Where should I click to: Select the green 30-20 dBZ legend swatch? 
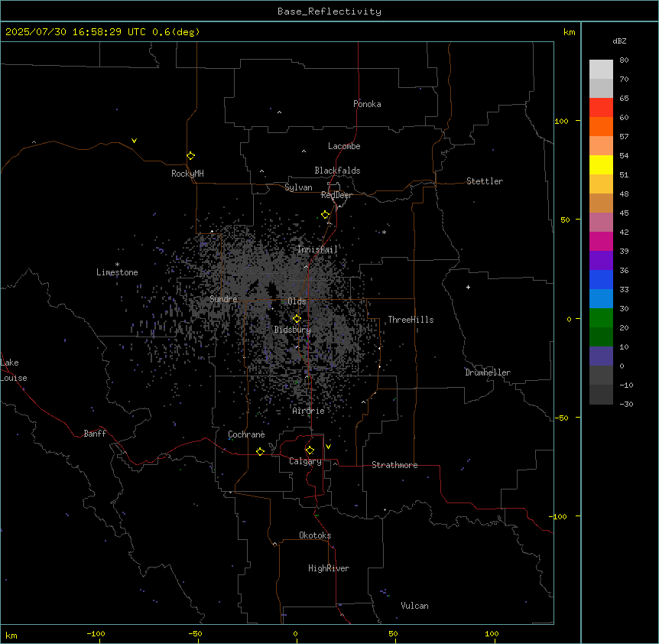(601, 318)
